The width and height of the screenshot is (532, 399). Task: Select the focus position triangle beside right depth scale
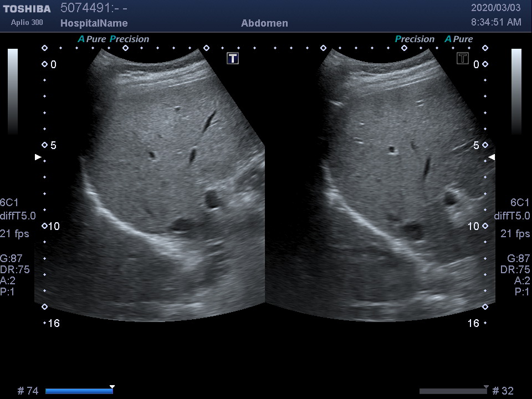click(492, 157)
